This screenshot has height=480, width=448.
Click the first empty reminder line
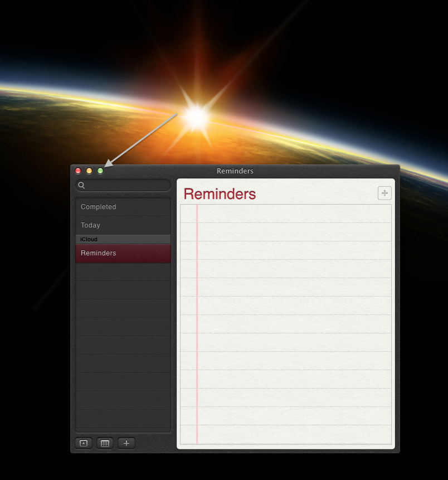pyautogui.click(x=286, y=214)
